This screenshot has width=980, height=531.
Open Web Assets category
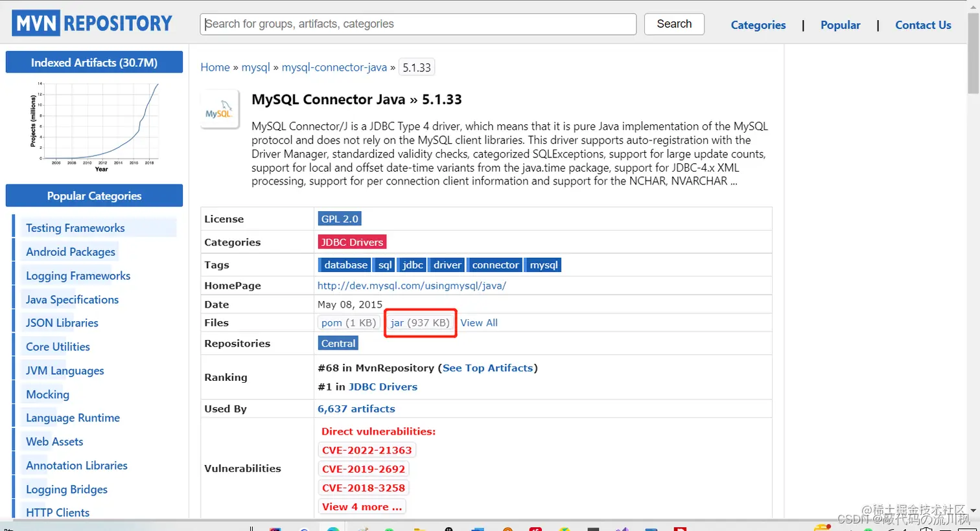pos(54,442)
